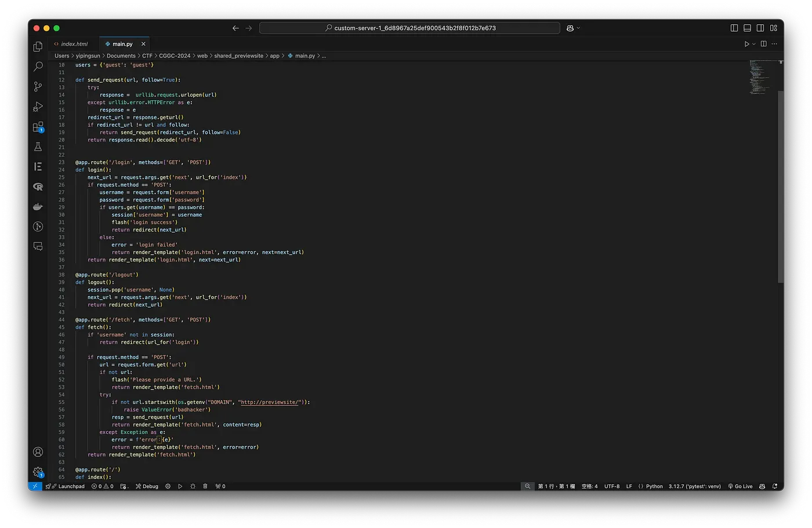This screenshot has width=812, height=528.
Task: Go forward with the navigation arrow
Action: pyautogui.click(x=249, y=28)
